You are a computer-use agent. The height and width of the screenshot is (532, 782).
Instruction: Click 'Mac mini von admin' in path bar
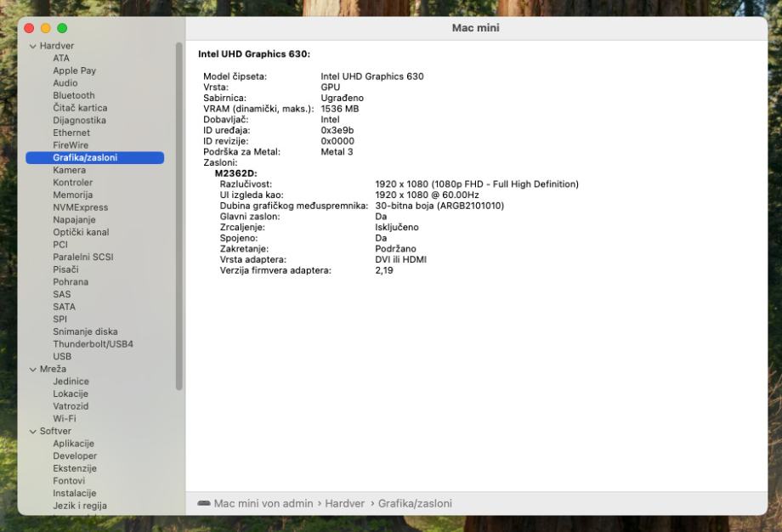263,504
